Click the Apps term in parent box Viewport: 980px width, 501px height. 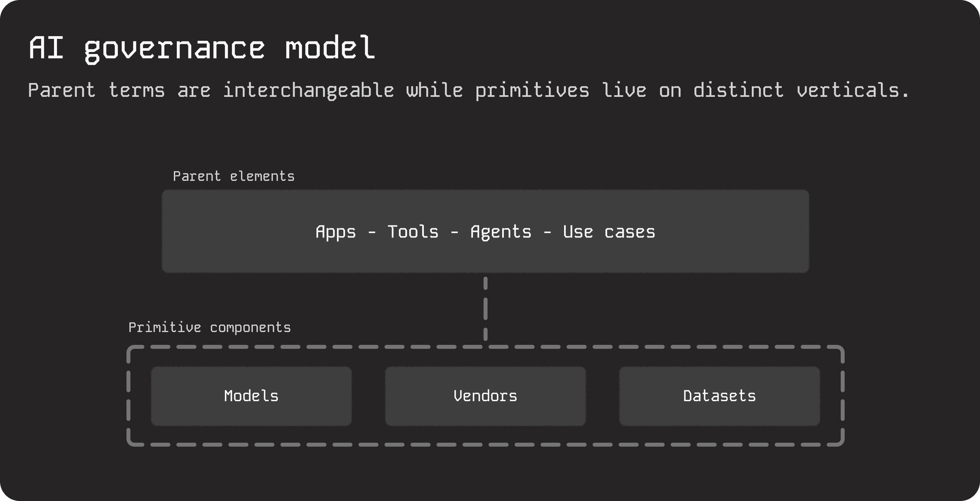click(336, 232)
